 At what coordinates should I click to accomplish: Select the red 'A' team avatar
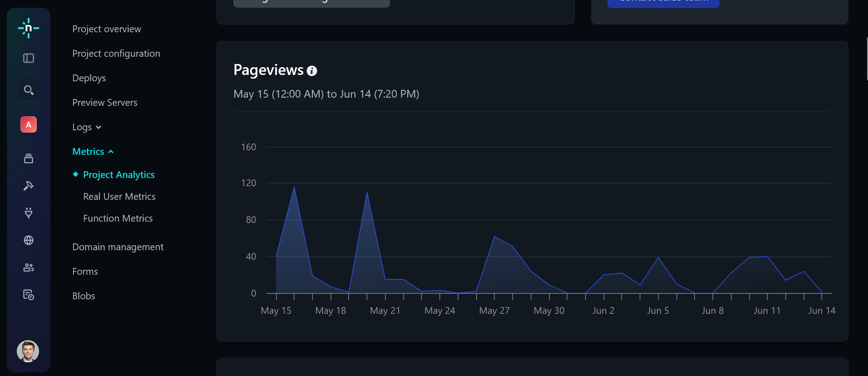28,124
